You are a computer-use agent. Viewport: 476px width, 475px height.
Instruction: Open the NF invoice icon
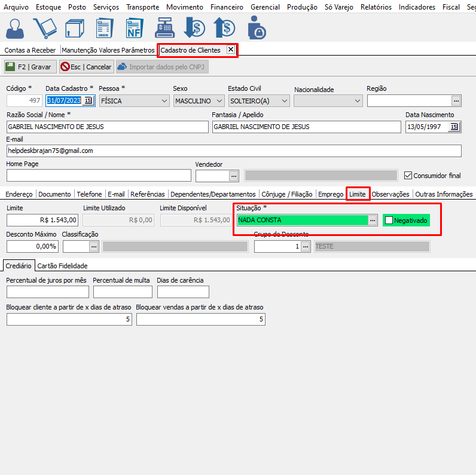pos(133,28)
